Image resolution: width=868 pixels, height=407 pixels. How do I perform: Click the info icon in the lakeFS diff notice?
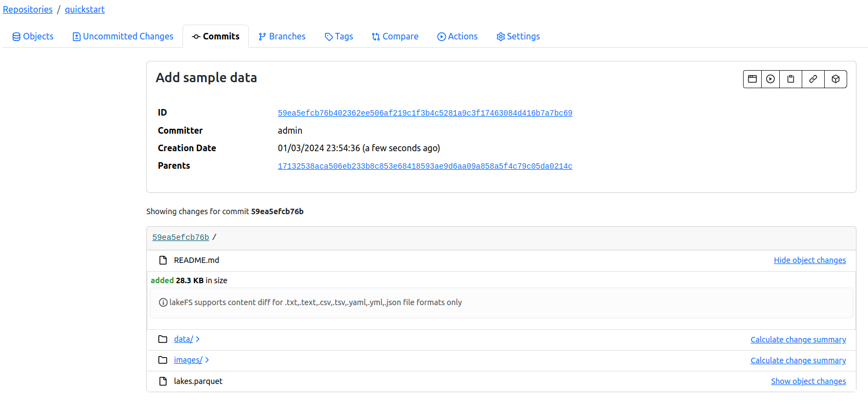(x=163, y=302)
